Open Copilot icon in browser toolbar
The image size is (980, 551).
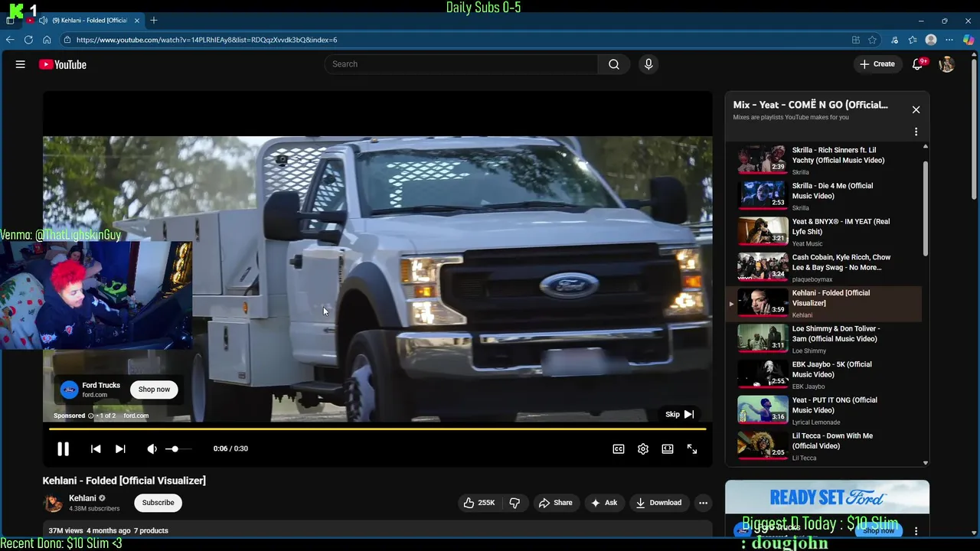(x=969, y=40)
